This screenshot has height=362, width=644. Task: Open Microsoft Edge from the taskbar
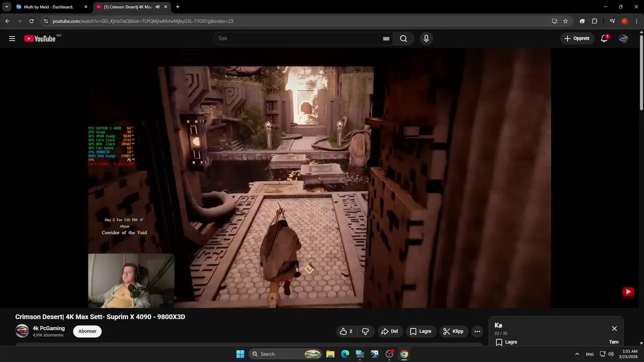(345, 354)
